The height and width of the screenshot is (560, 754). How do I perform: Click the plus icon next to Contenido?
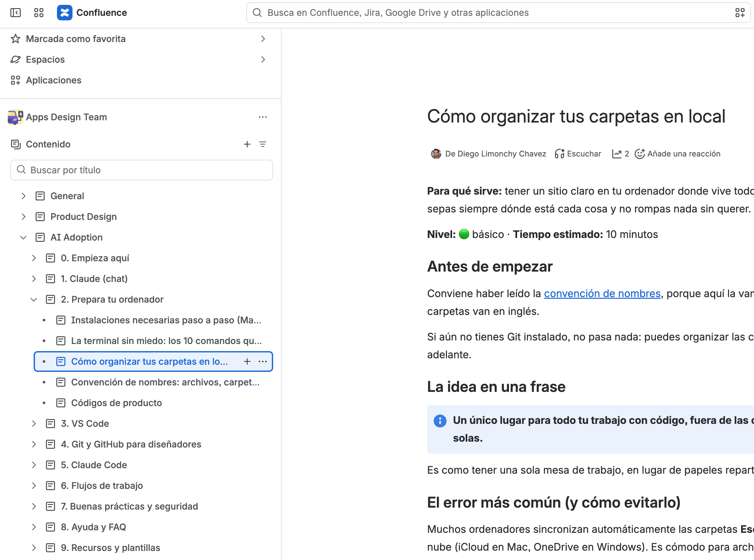247,144
